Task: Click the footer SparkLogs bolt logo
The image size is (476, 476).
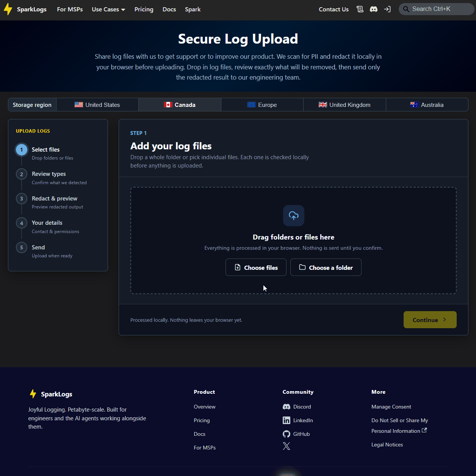Action: tap(33, 394)
